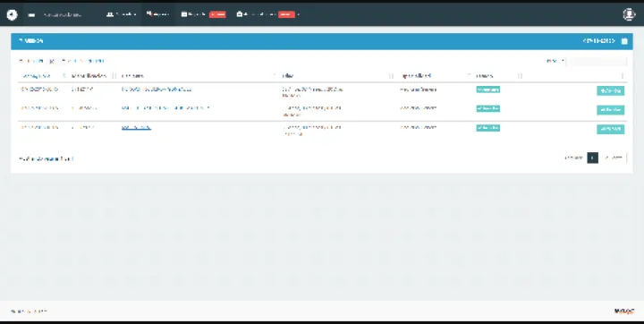644x324 pixels.
Task: Click the red badge on the third navbar item
Action: [x=217, y=14]
